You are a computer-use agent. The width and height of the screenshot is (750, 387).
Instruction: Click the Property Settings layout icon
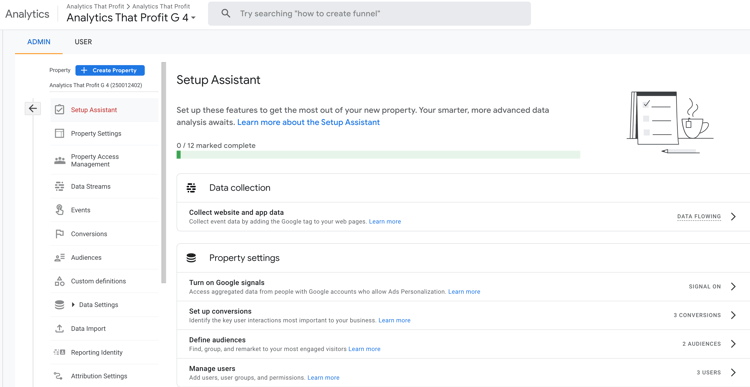[x=59, y=133]
